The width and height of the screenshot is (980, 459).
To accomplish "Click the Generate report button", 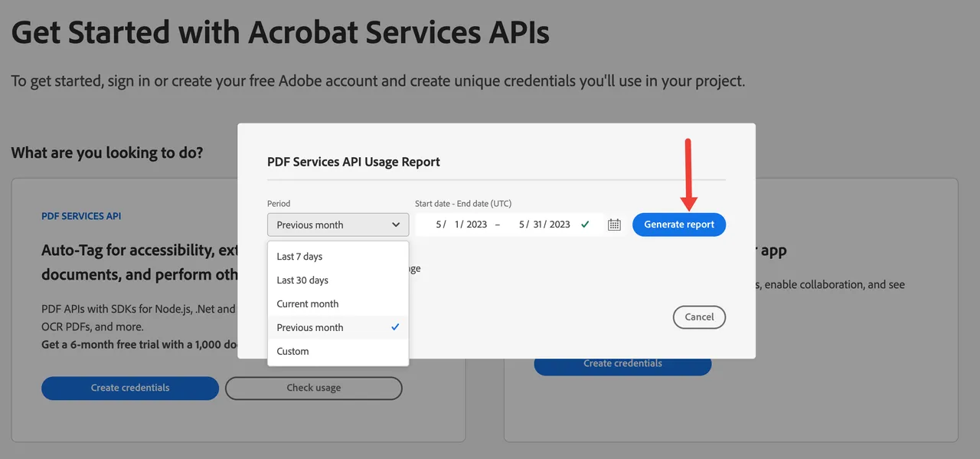I will 679,225.
